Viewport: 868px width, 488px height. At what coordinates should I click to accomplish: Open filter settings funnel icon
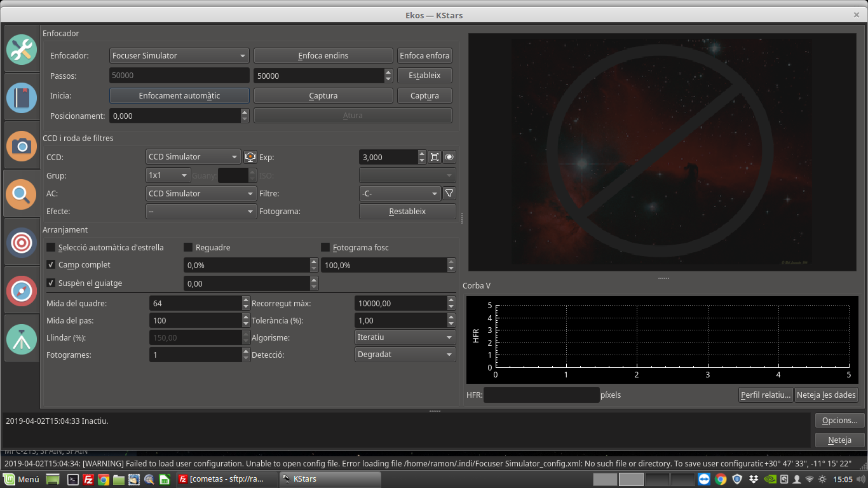pyautogui.click(x=449, y=193)
